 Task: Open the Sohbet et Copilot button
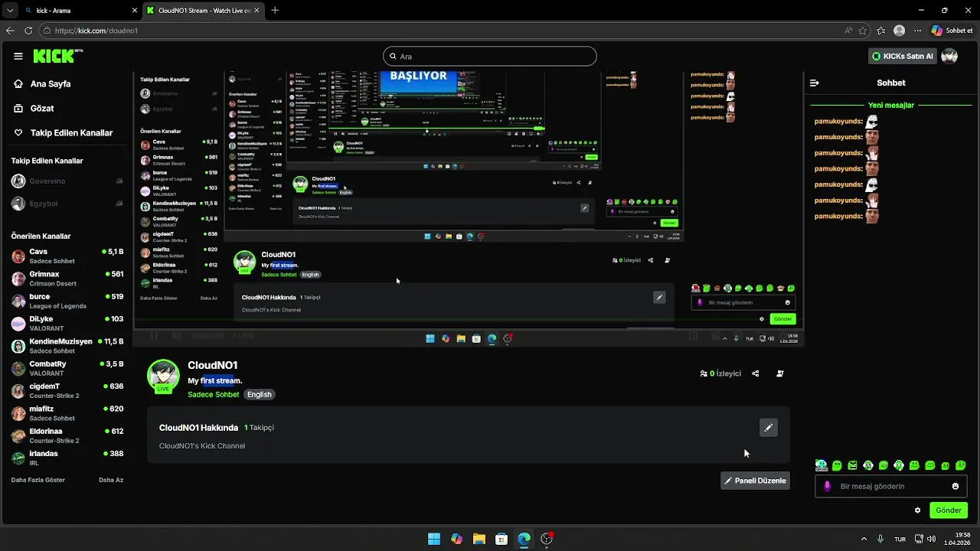click(952, 31)
